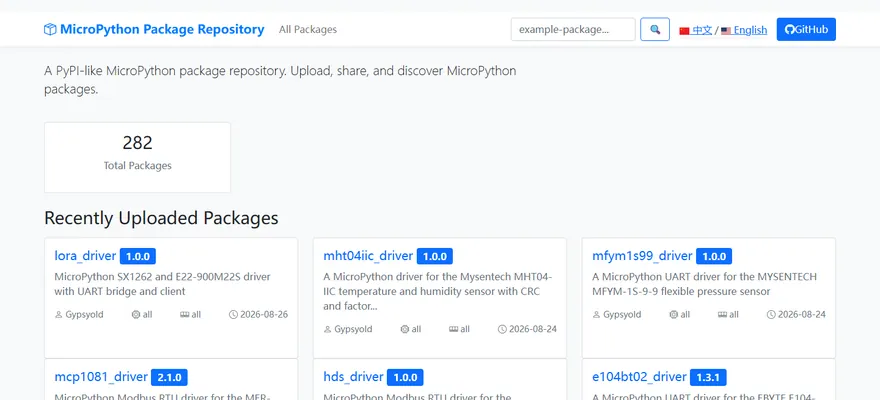Click firmware icon in mfym1s99_driver card
This screenshot has height=400, width=880.
coord(722,315)
